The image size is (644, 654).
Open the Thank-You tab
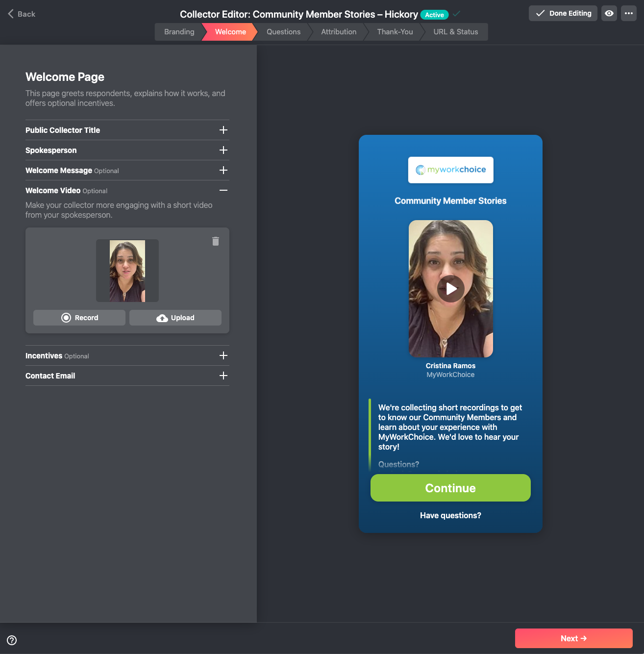pyautogui.click(x=394, y=31)
